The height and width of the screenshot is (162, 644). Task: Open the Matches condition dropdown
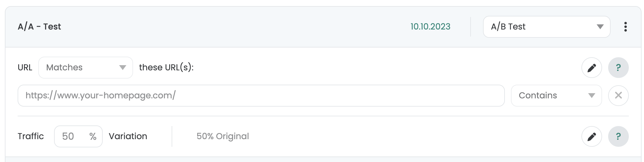coord(86,68)
